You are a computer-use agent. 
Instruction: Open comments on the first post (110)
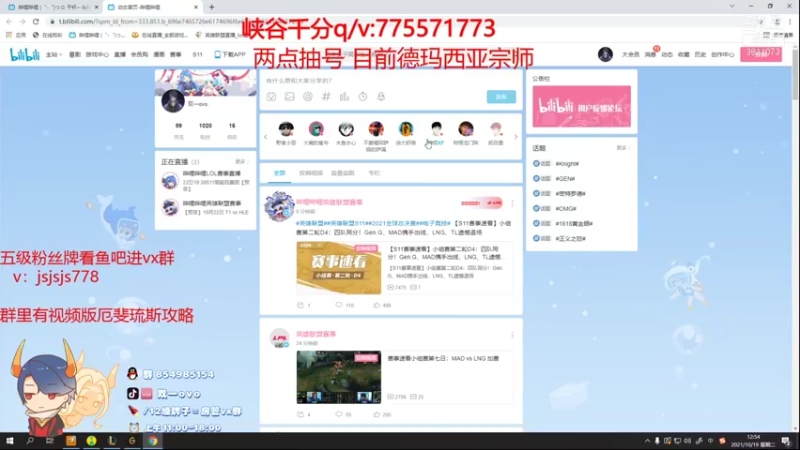click(x=344, y=305)
